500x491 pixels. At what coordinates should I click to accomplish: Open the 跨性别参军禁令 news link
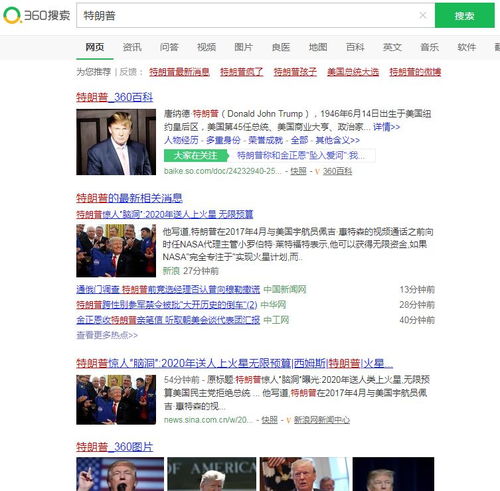(x=167, y=305)
